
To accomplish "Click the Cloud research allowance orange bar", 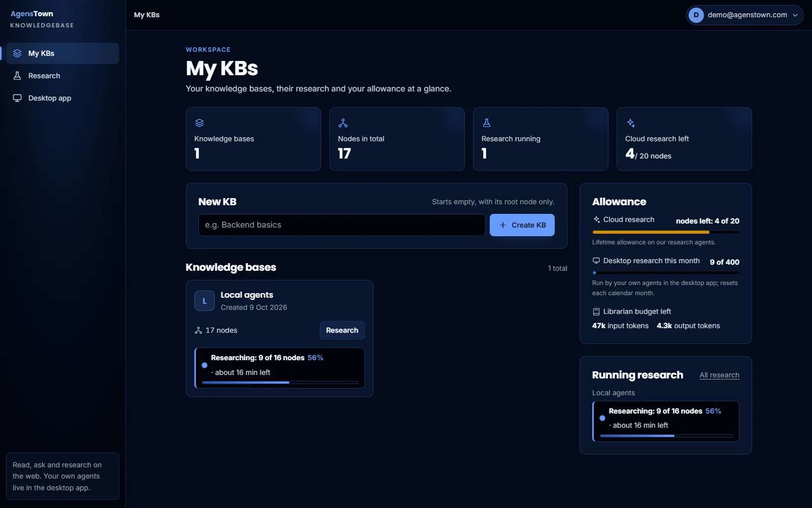I will (665, 232).
